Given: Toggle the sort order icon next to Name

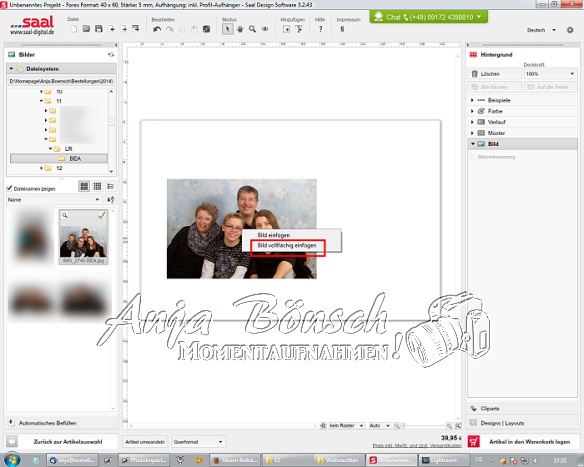Looking at the screenshot, I should coord(111,200).
